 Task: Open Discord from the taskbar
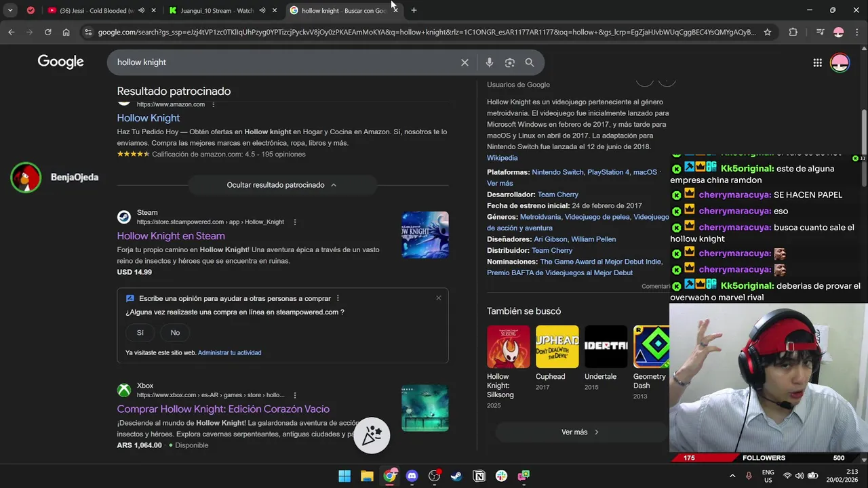coord(412,476)
